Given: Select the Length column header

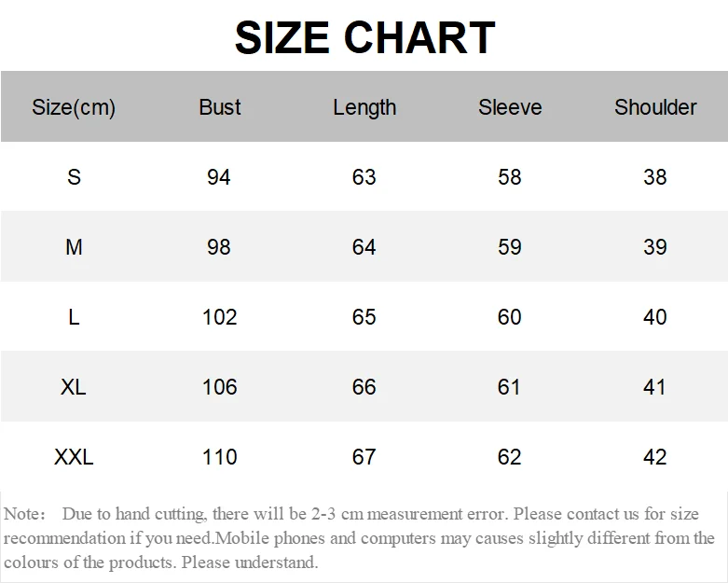Looking at the screenshot, I should point(364,107).
